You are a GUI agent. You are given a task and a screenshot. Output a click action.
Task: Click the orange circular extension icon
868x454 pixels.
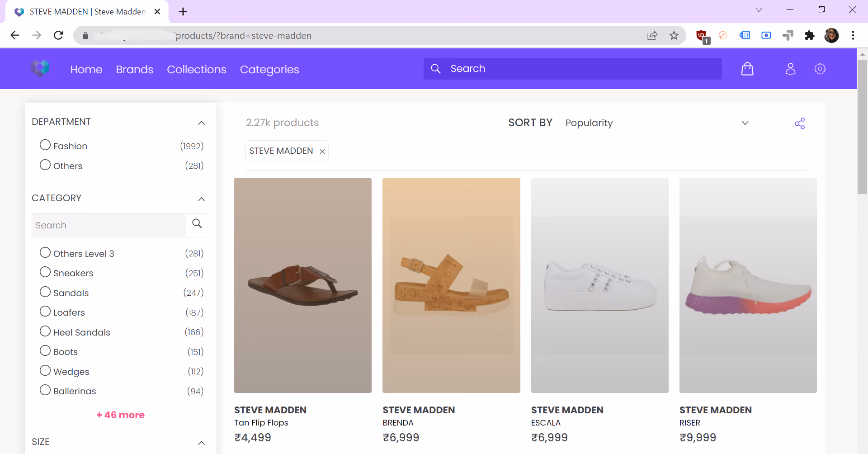(x=723, y=35)
